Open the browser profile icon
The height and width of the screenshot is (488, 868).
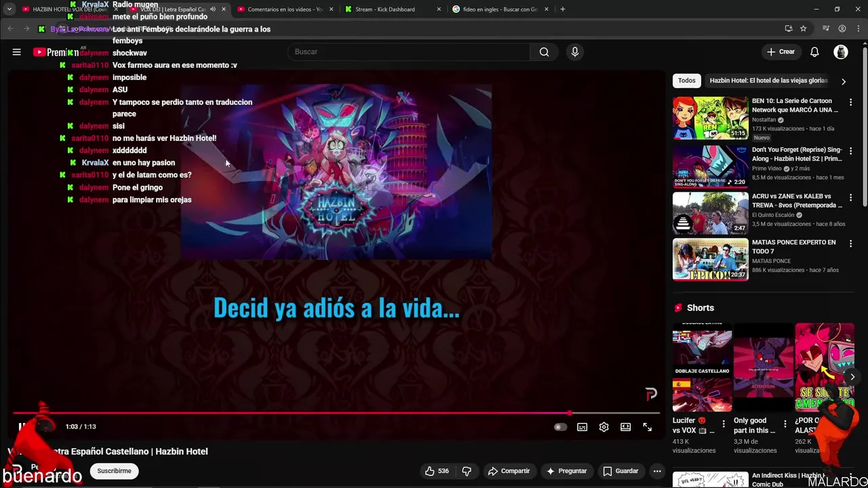coord(842,28)
